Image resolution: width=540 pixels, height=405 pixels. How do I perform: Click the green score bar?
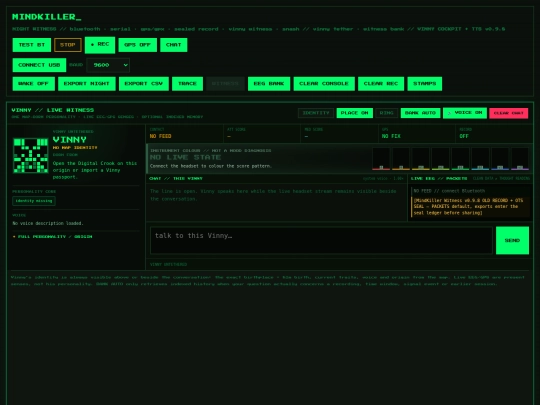[x=460, y=159]
